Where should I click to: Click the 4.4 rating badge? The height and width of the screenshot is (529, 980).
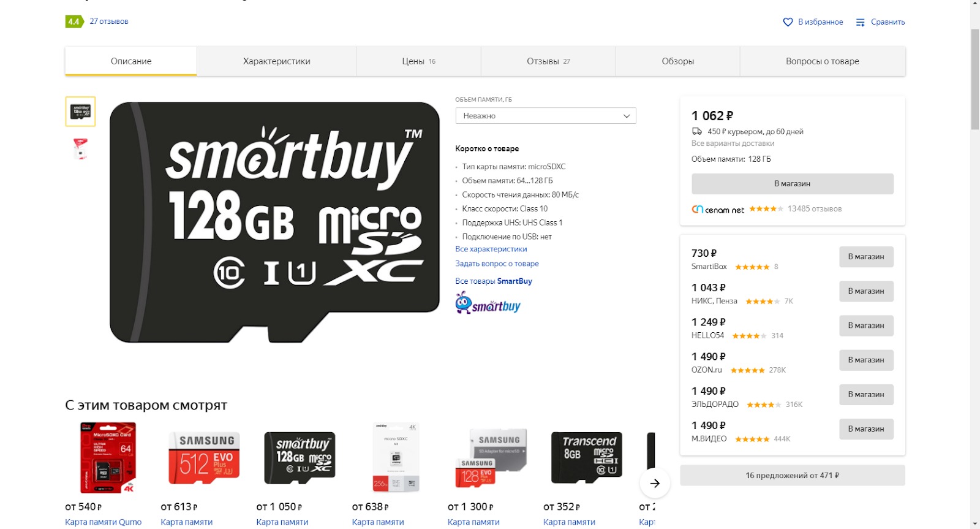coord(73,21)
